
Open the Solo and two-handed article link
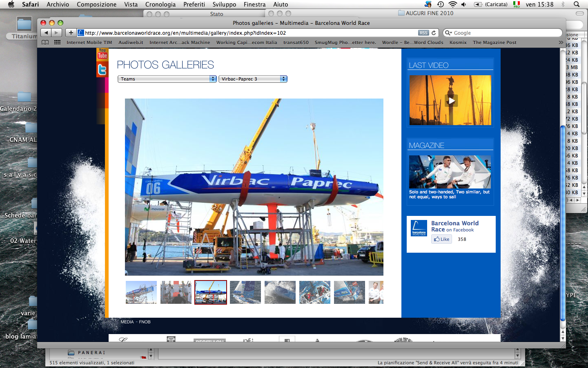tap(449, 194)
